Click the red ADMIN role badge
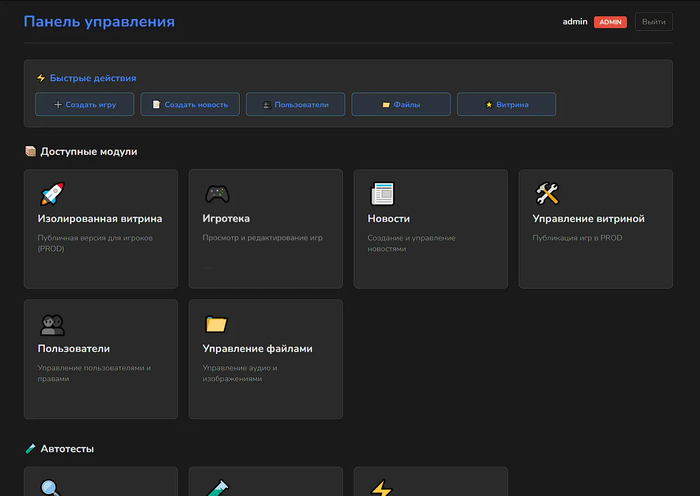This screenshot has width=700, height=496. [x=610, y=22]
